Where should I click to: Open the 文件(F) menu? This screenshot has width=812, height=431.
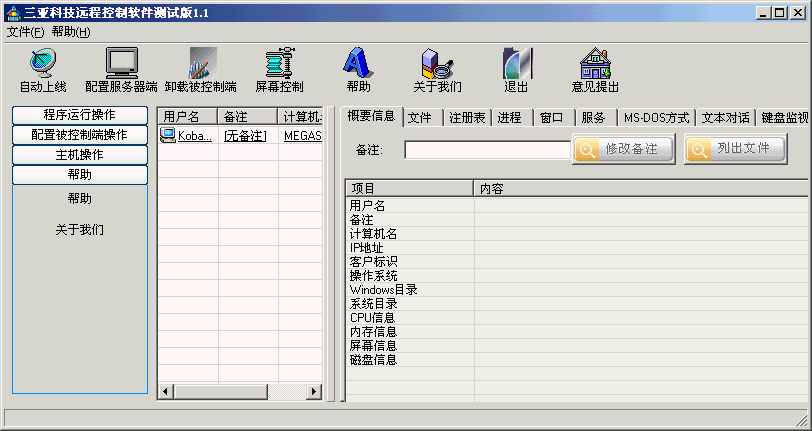pos(25,32)
